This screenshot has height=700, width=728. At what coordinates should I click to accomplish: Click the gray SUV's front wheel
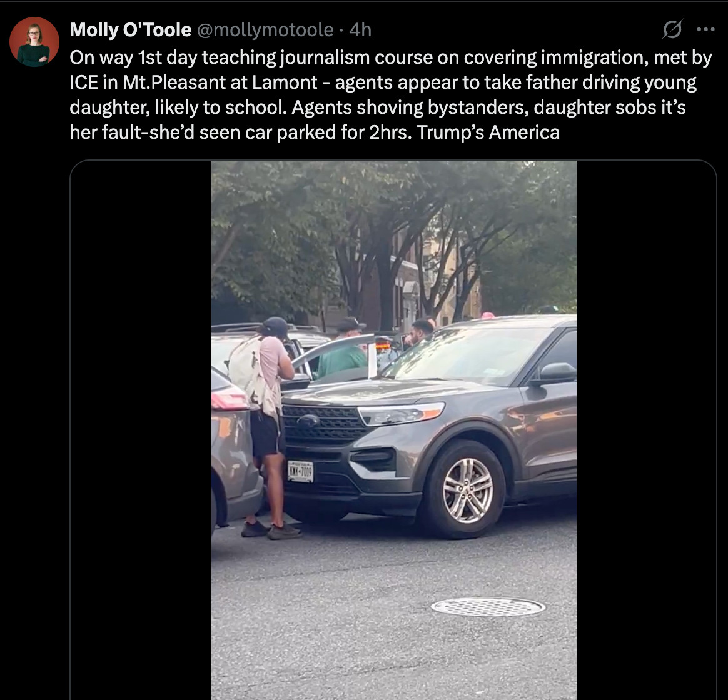point(466,491)
